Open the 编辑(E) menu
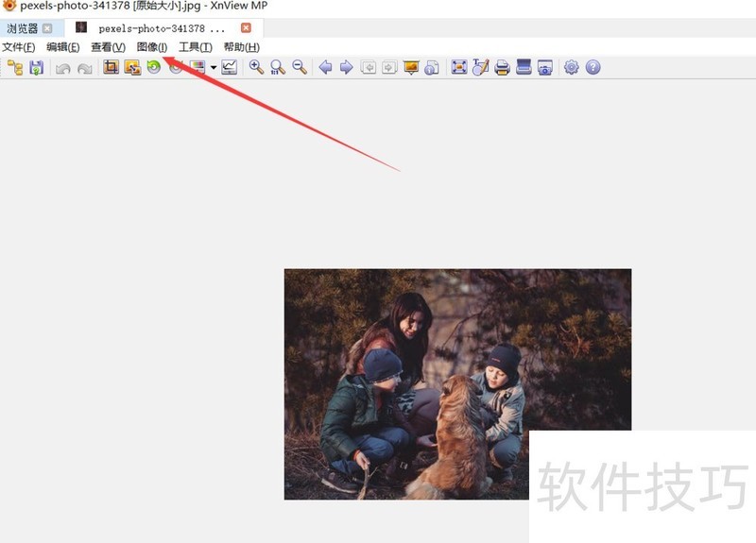The width and height of the screenshot is (756, 543). (63, 47)
